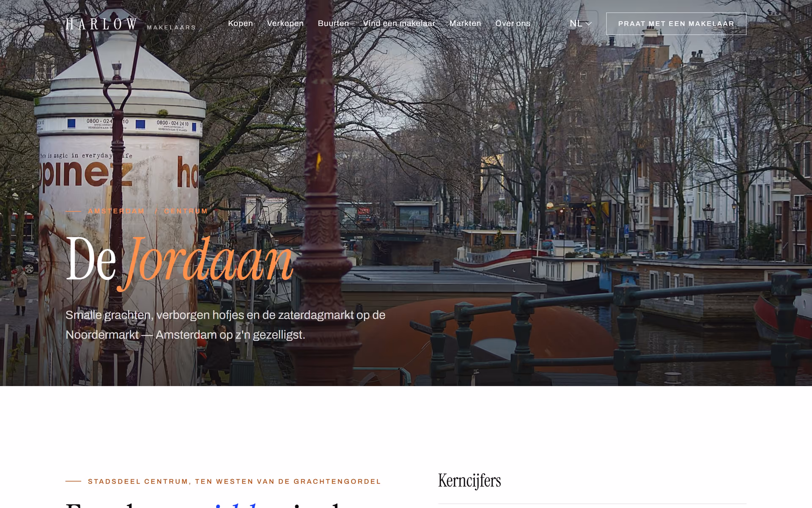The image size is (812, 508).
Task: Click the Harlow Makelaars logo
Action: (x=131, y=24)
